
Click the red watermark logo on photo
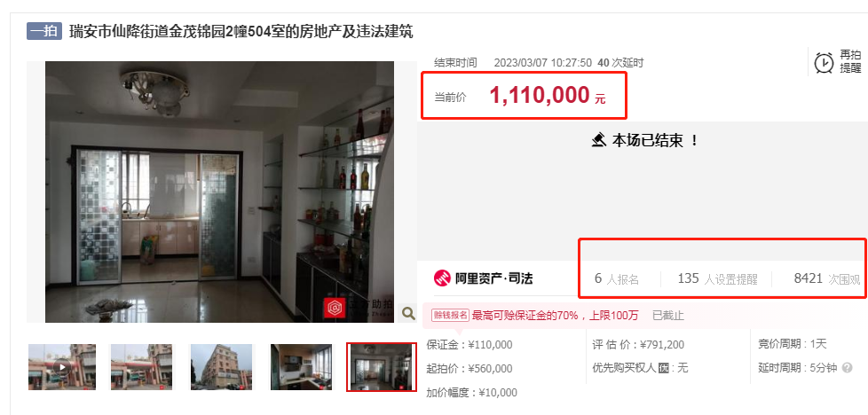[x=334, y=309]
